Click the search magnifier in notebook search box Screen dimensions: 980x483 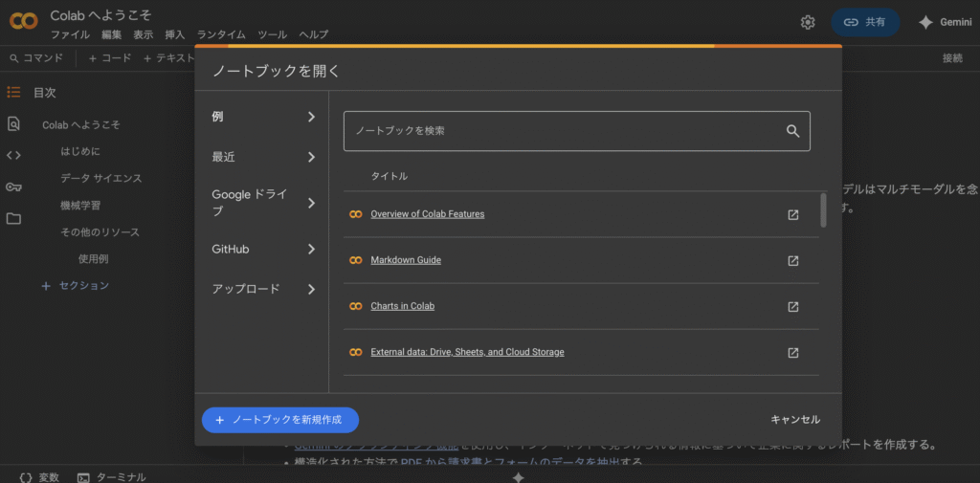(792, 131)
